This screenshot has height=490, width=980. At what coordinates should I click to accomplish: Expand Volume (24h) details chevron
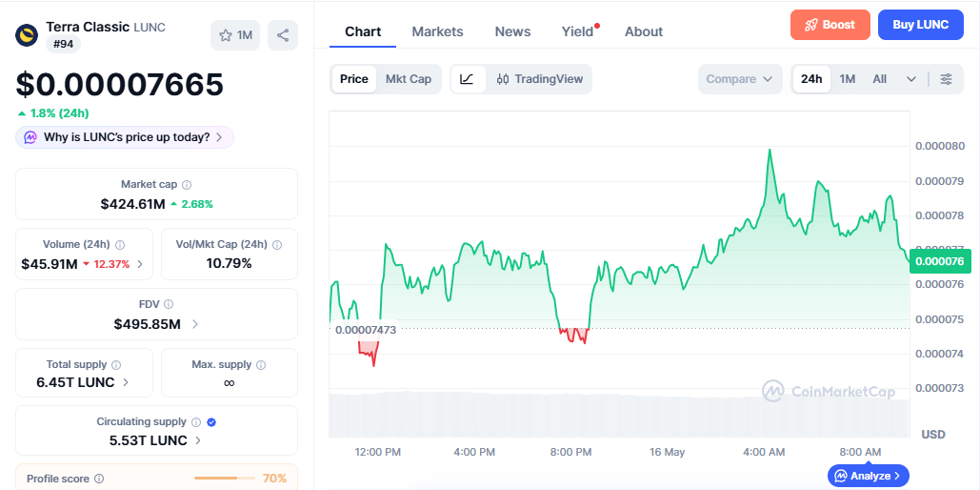tap(139, 264)
